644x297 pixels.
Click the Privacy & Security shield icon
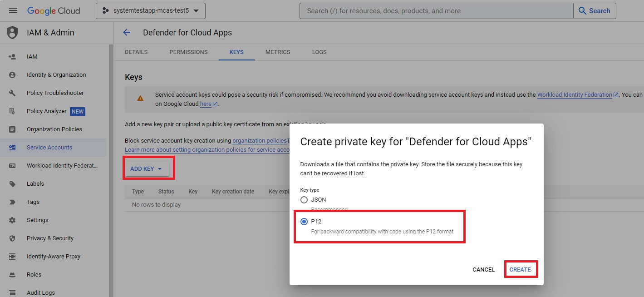click(12, 238)
